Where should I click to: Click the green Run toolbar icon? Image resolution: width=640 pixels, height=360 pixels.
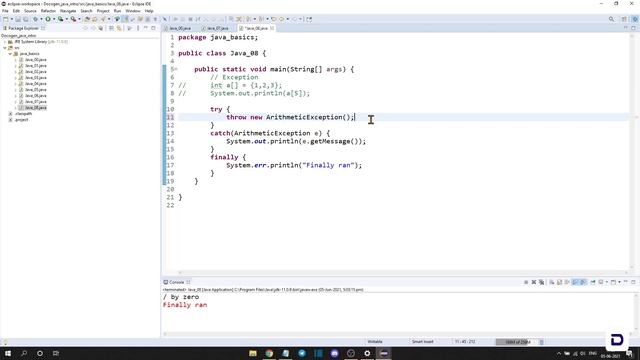pos(48,19)
